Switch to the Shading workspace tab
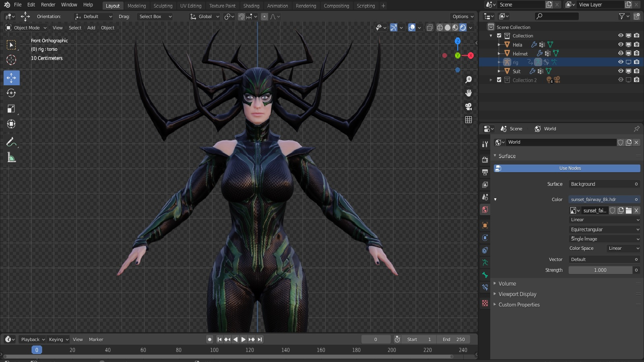 [251, 6]
